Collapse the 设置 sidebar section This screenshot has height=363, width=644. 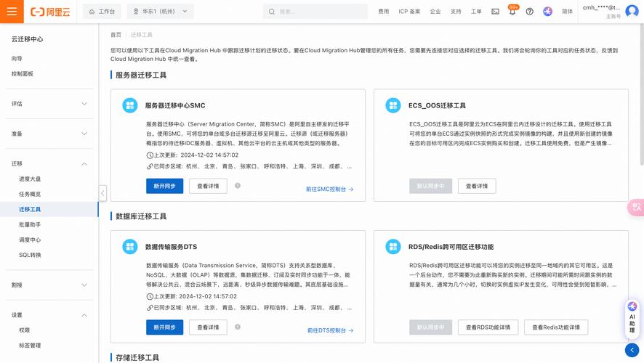(x=49, y=315)
